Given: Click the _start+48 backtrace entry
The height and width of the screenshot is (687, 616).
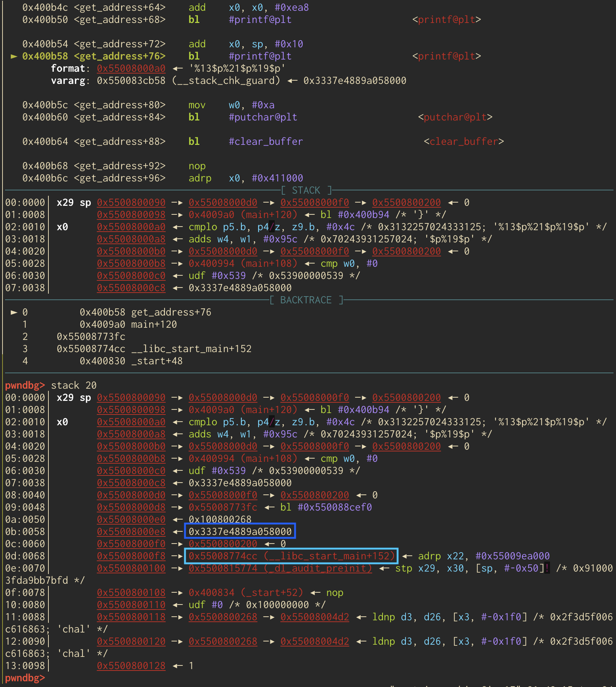Looking at the screenshot, I should (131, 361).
